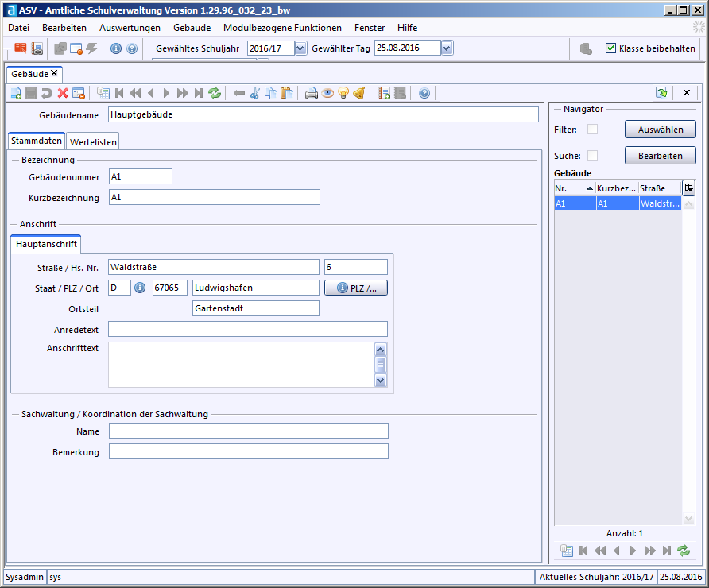Screen dimensions: 709x588
Task: Click the light bulb icon
Action: pos(343,93)
